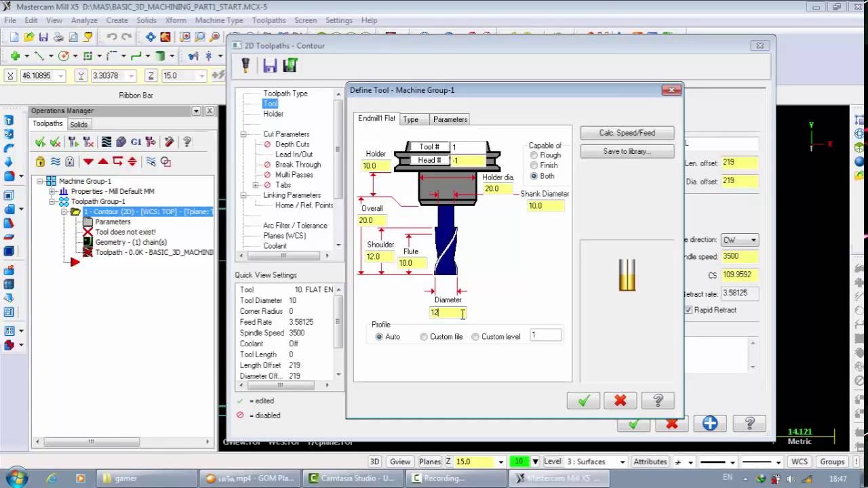Select all operations in Operations Manager
The image size is (868, 488).
click(x=40, y=142)
